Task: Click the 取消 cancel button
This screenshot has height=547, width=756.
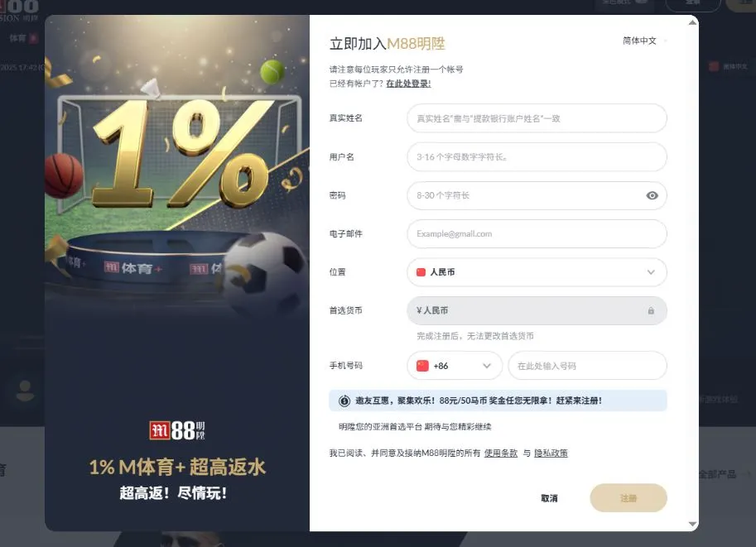Action: point(549,498)
